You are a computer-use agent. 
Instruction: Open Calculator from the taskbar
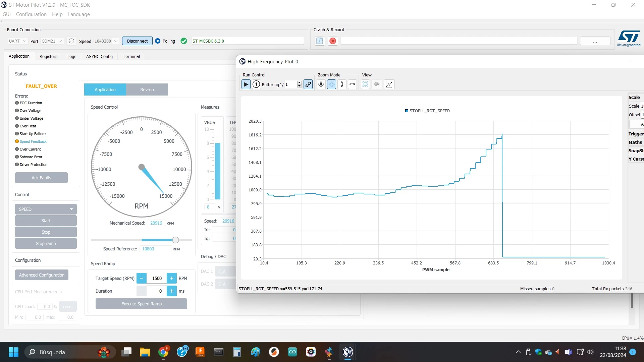coord(237,352)
